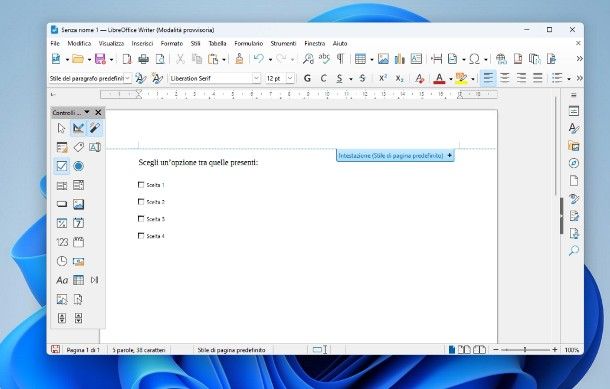
Task: Open highlight color dropdown arrow
Action: 473,79
